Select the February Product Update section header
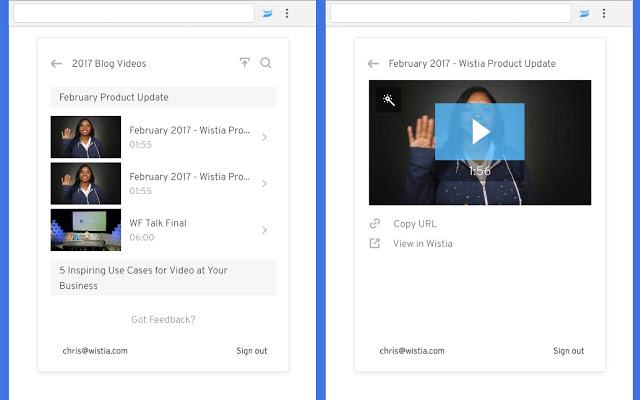Image resolution: width=640 pixels, height=400 pixels. (x=163, y=97)
